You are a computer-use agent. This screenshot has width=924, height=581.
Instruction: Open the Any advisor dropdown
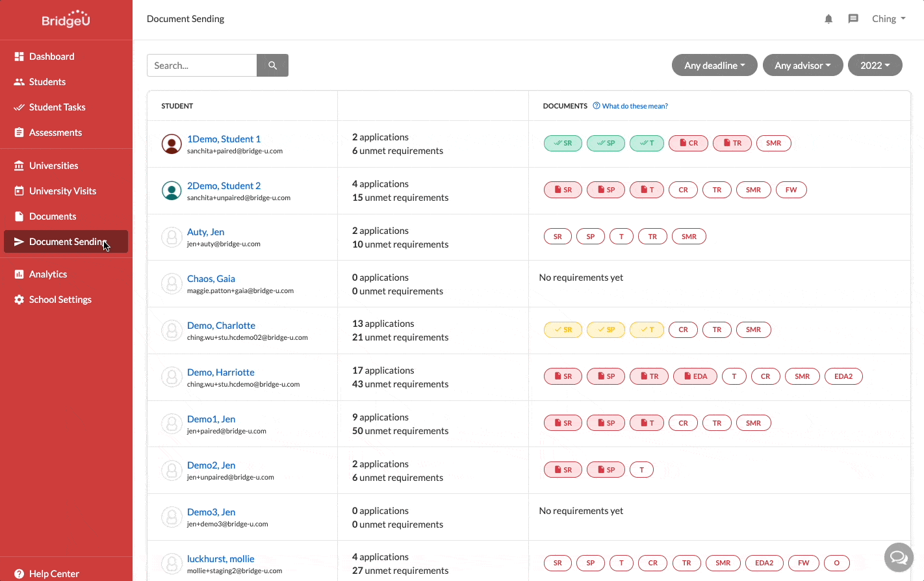coord(802,65)
